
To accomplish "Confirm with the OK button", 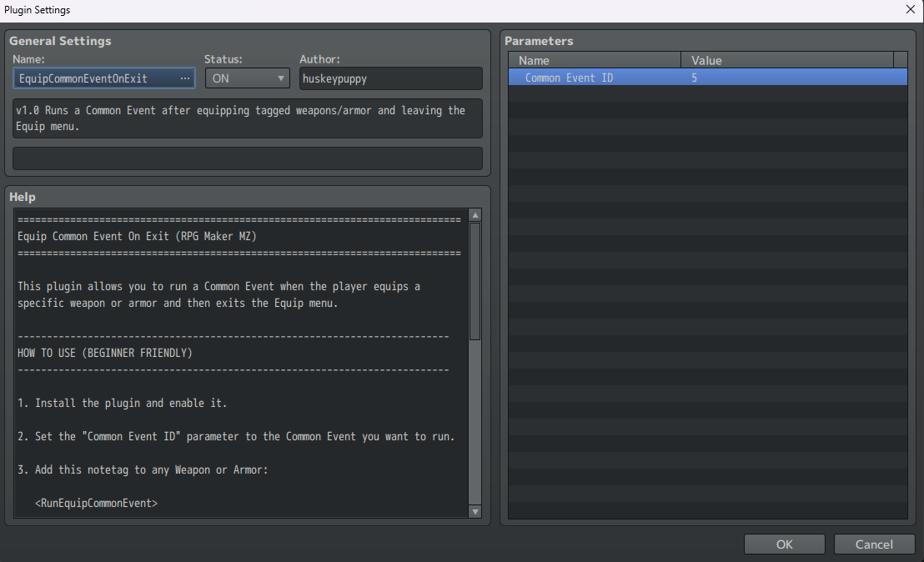I will click(x=785, y=544).
